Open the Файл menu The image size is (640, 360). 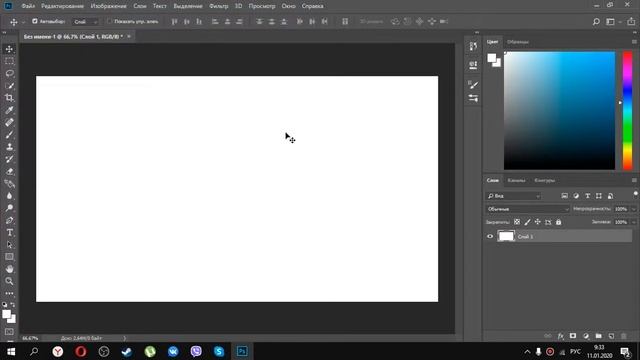click(x=28, y=6)
